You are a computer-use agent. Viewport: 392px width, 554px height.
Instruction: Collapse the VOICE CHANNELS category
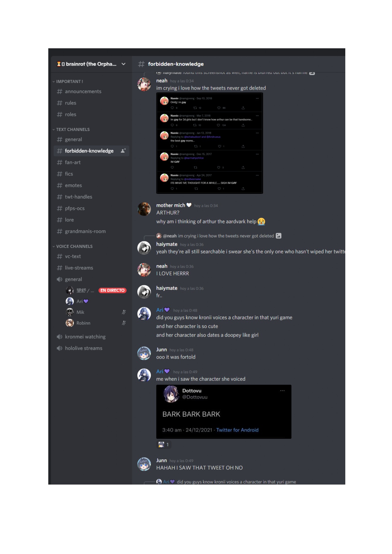point(72,246)
